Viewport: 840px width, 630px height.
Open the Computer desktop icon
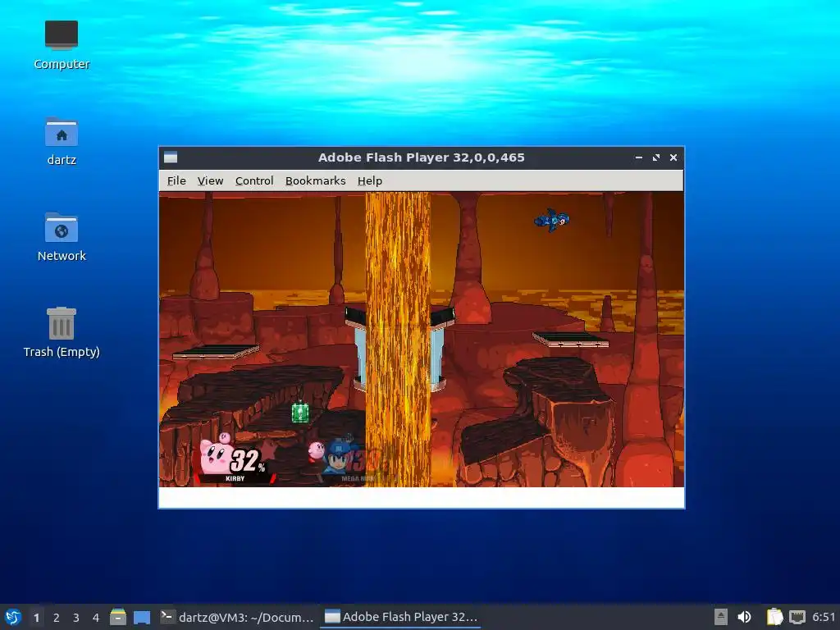(61, 45)
